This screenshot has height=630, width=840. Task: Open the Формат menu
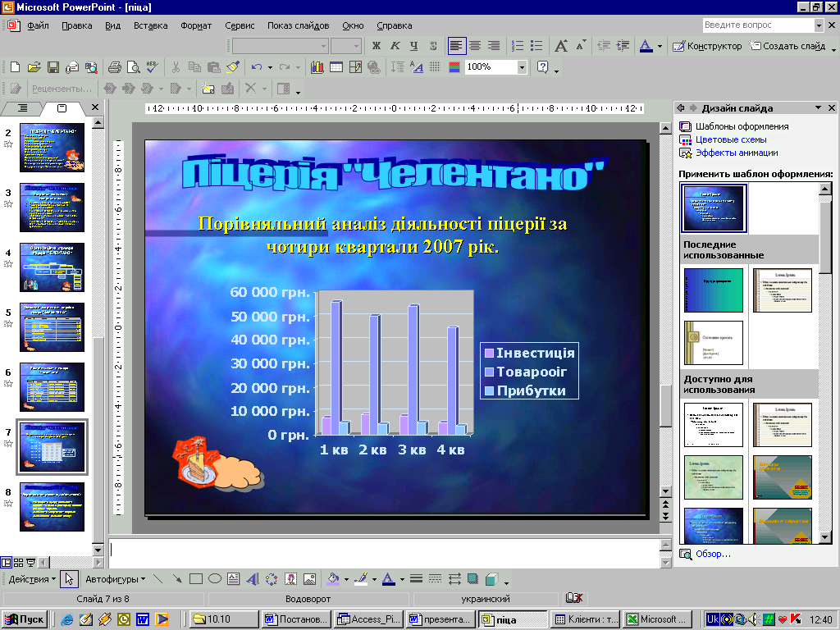[196, 25]
